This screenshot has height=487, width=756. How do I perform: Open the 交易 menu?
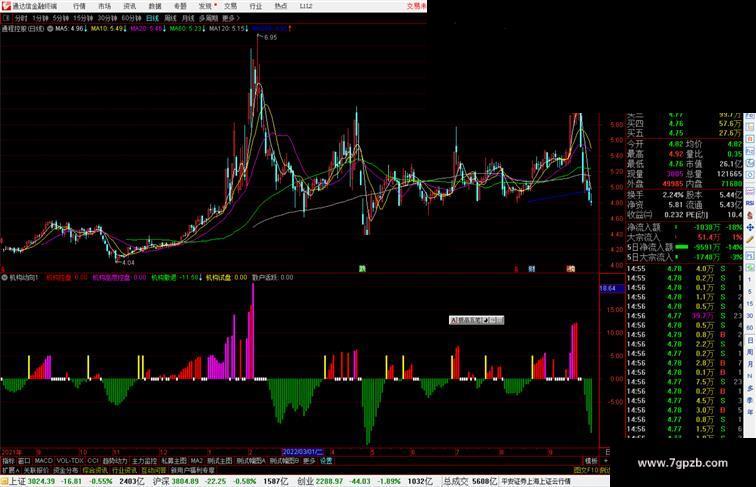230,6
